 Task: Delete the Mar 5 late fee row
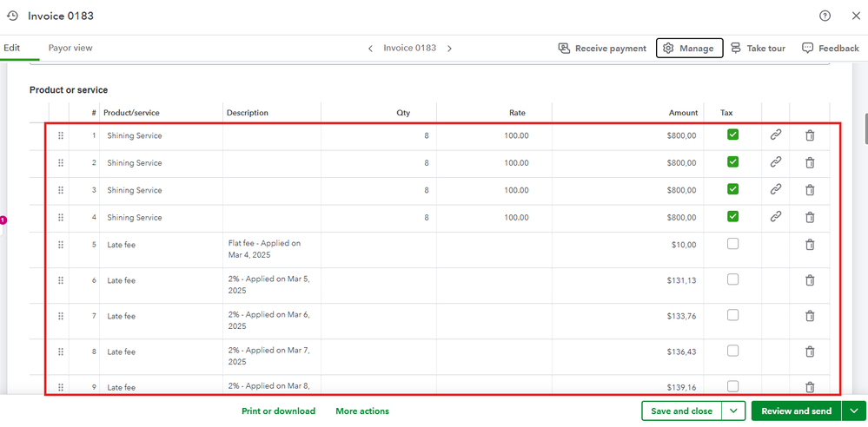tap(809, 280)
